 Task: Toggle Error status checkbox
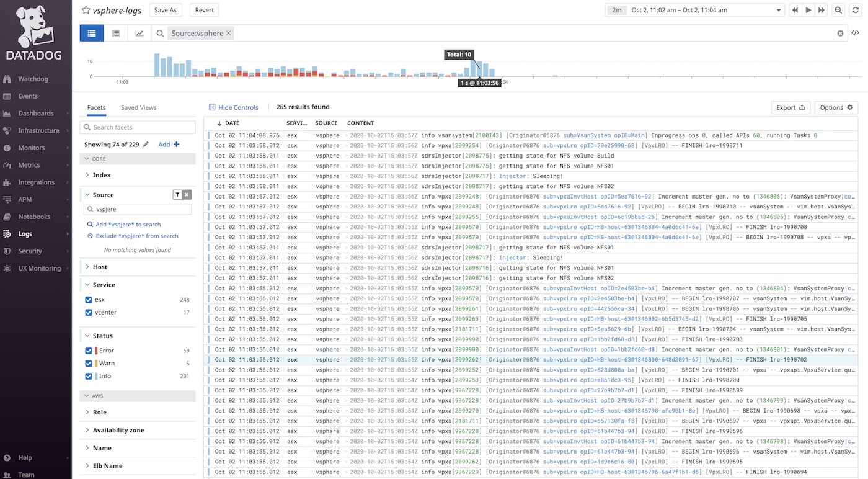(x=89, y=351)
